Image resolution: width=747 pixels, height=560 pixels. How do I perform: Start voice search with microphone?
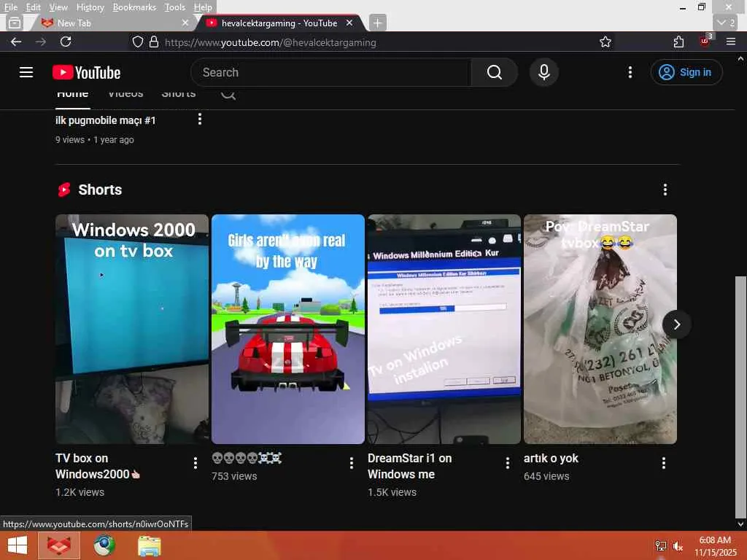click(x=543, y=72)
